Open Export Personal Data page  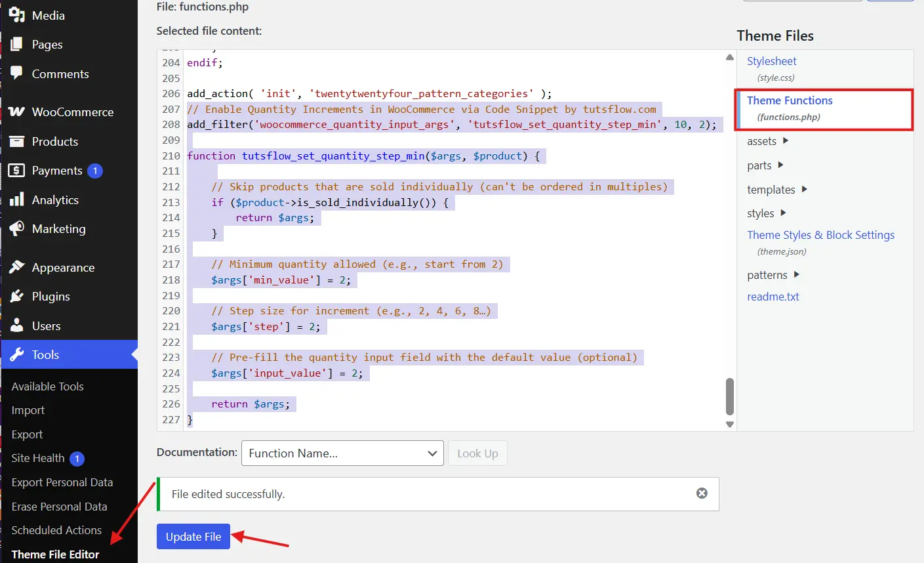click(62, 482)
